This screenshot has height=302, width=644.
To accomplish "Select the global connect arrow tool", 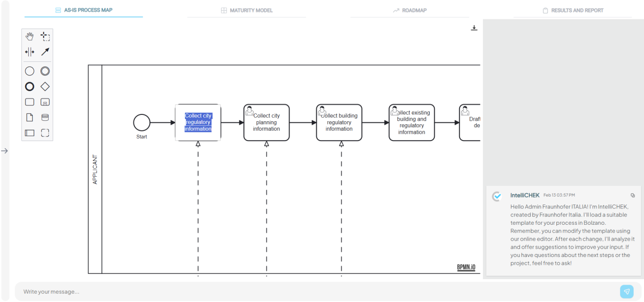I will coord(45,51).
